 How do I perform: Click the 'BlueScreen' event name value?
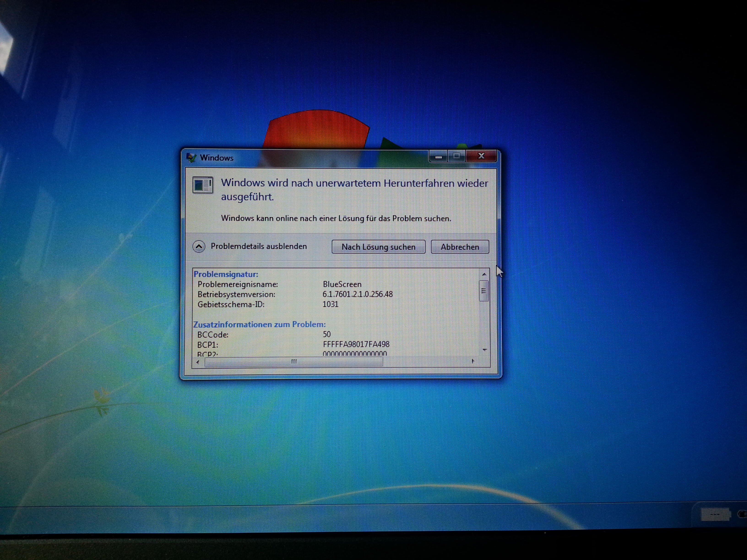click(x=342, y=284)
